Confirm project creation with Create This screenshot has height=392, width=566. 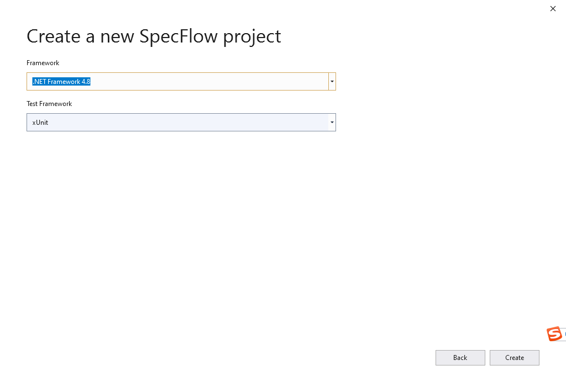click(514, 357)
